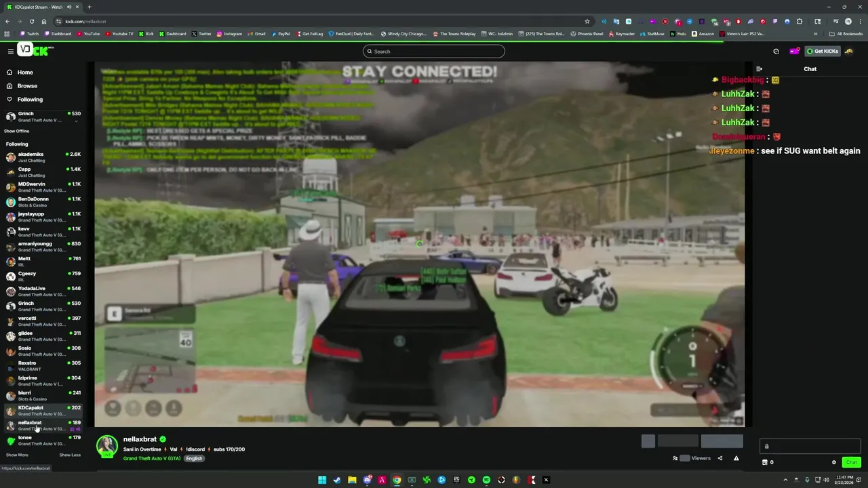Click the Kick logo

[35, 50]
